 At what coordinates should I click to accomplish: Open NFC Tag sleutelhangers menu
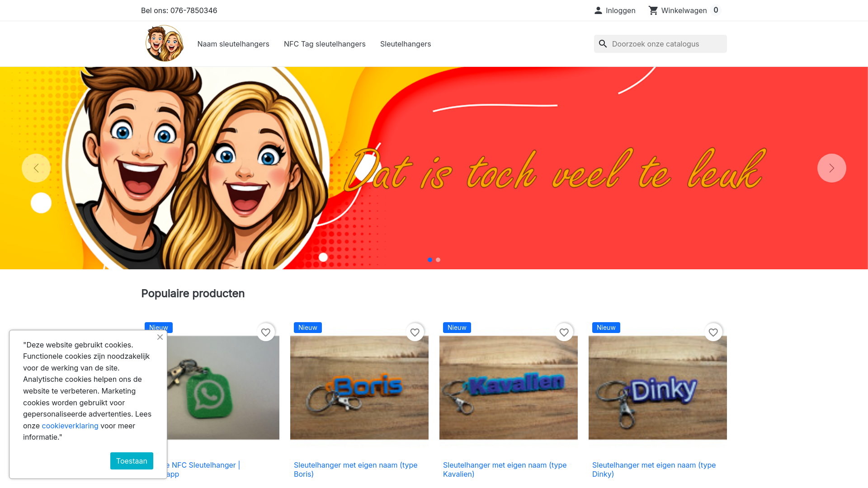coord(325,44)
